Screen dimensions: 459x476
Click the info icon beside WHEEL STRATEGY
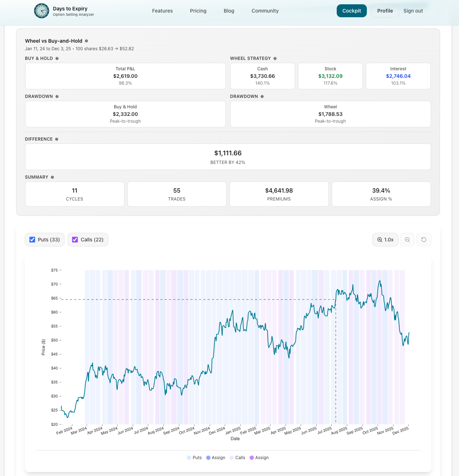coord(275,58)
